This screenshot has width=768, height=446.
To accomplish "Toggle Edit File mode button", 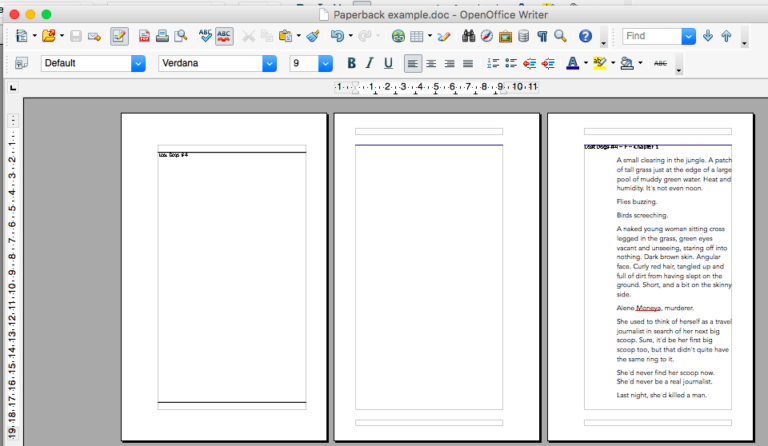I will (x=119, y=37).
